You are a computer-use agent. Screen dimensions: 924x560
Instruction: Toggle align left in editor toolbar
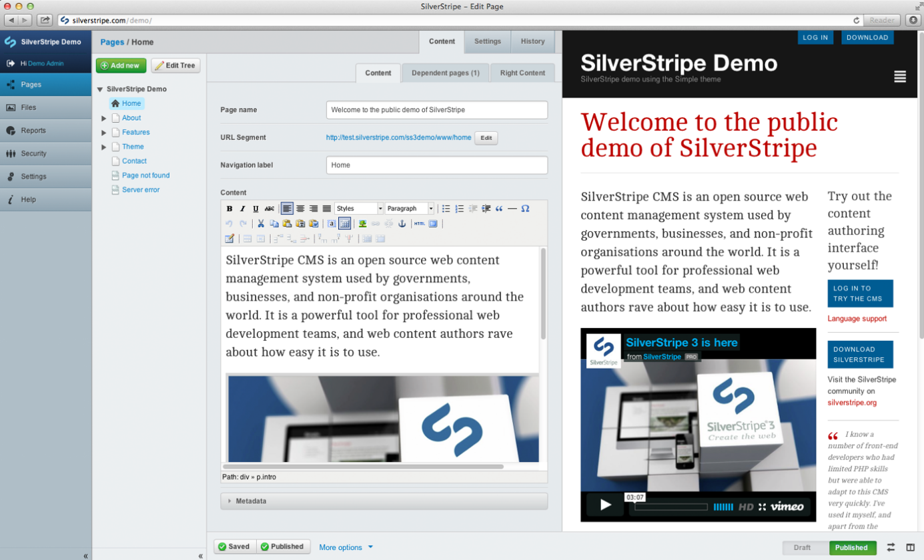[x=287, y=209]
